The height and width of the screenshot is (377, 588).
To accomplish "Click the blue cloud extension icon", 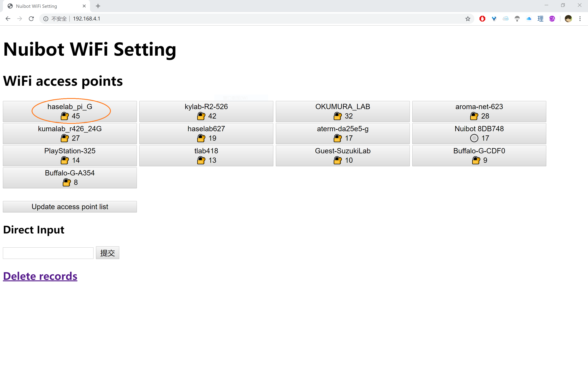I will tap(529, 19).
